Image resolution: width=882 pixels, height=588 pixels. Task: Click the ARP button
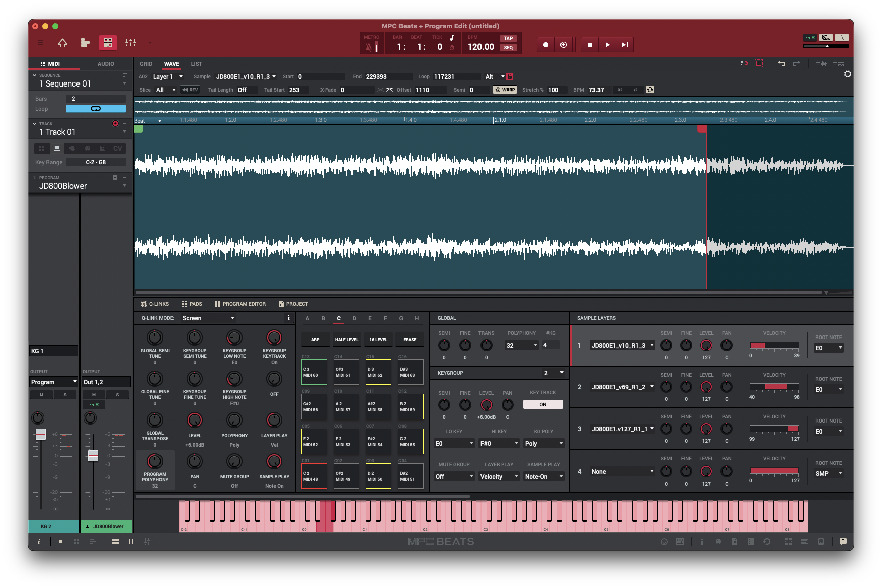(x=315, y=340)
